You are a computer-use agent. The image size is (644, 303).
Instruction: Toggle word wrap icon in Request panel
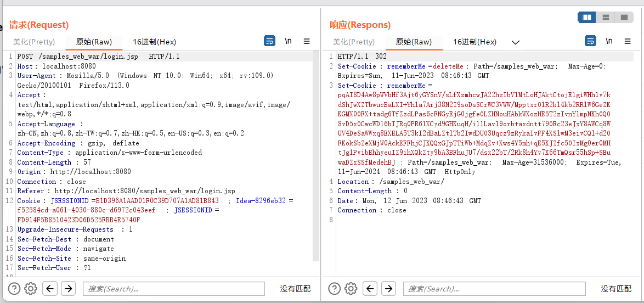(269, 41)
